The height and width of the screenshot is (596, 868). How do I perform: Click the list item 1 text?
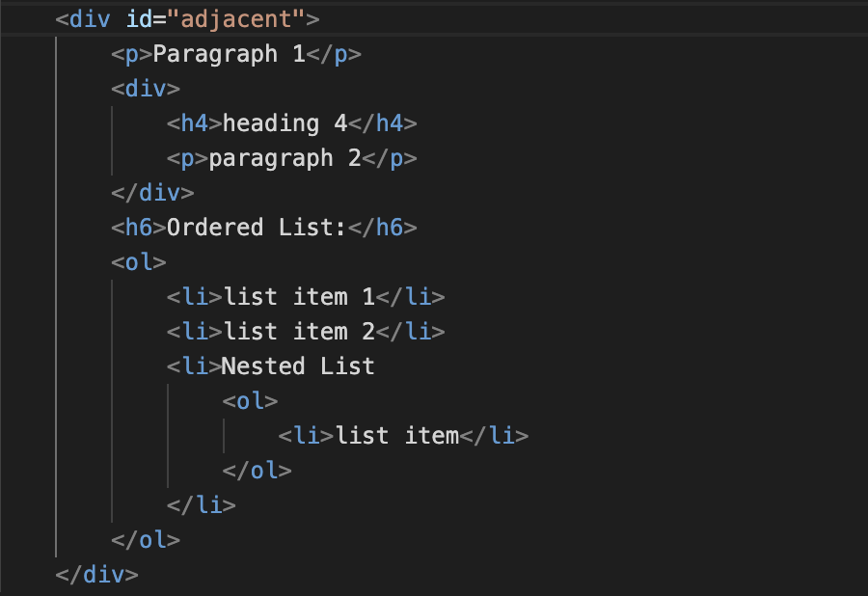click(300, 297)
